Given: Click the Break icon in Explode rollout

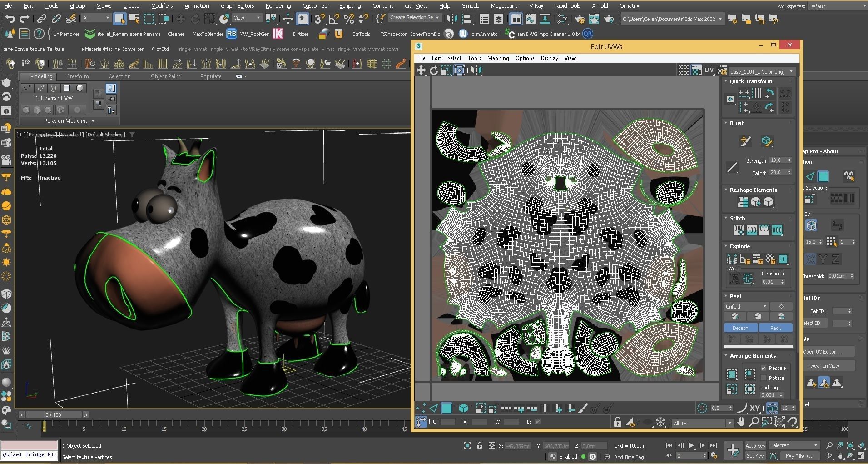Looking at the screenshot, I should 732,259.
